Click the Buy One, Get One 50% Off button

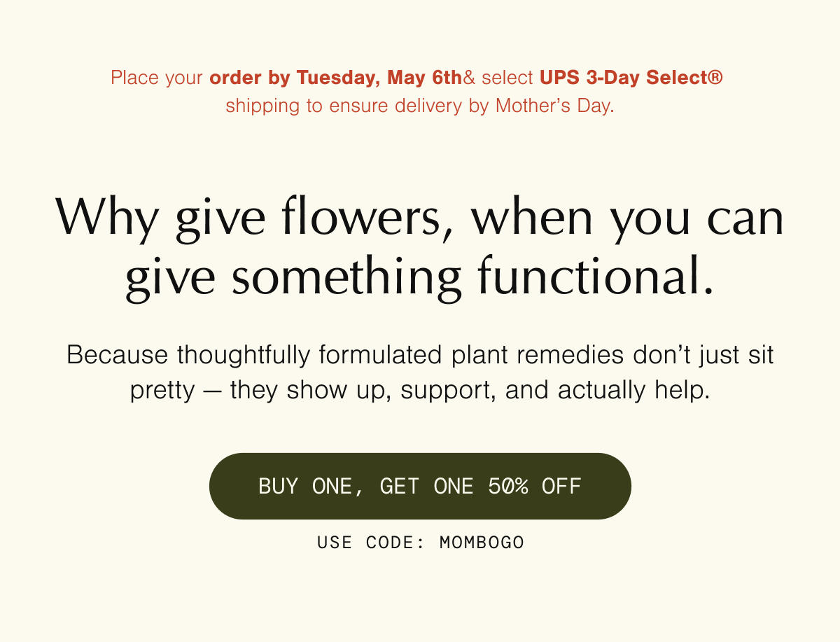point(420,486)
